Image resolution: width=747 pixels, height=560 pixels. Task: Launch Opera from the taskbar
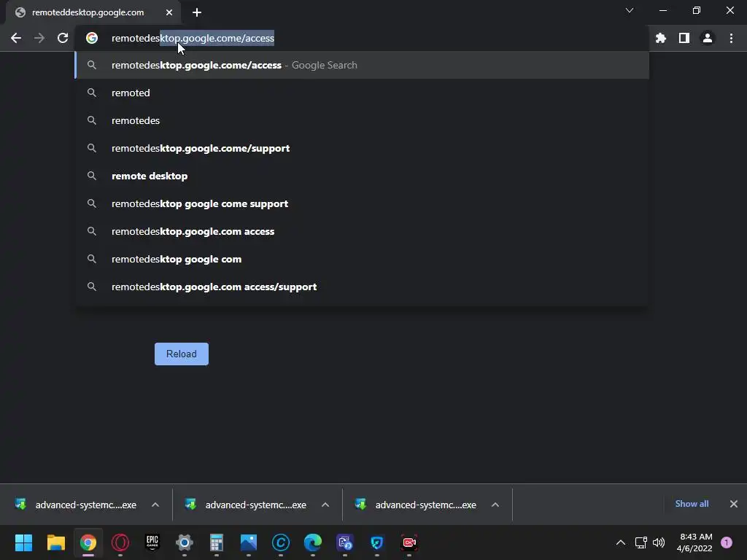120,542
